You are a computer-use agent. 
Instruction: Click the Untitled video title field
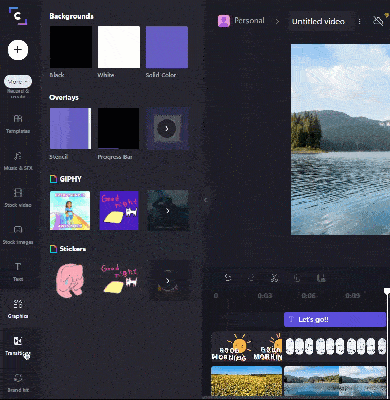(x=318, y=21)
